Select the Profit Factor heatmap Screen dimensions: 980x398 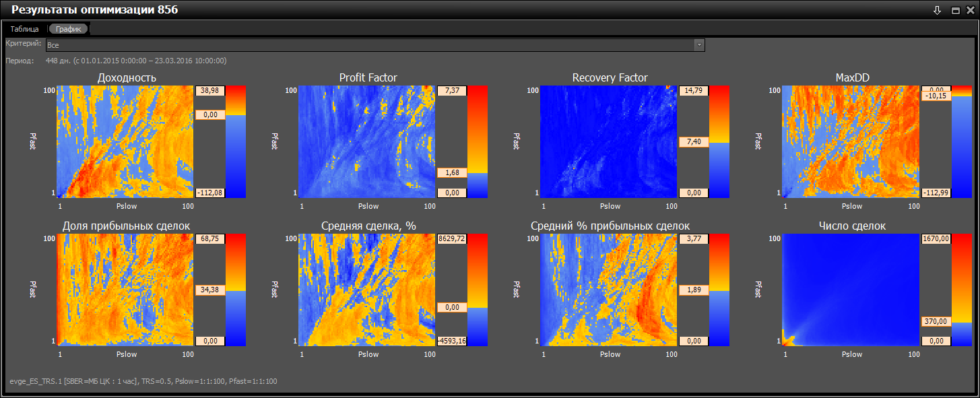coord(367,141)
